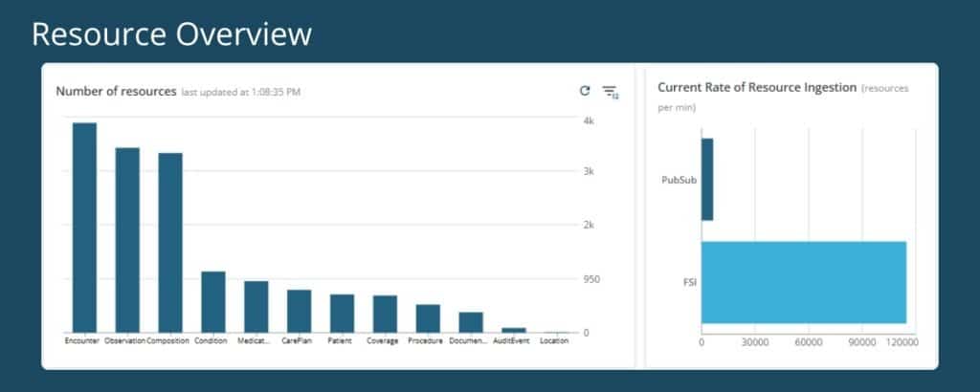Click the refresh icon for Number of resources
The height and width of the screenshot is (392, 980).
coord(585,91)
